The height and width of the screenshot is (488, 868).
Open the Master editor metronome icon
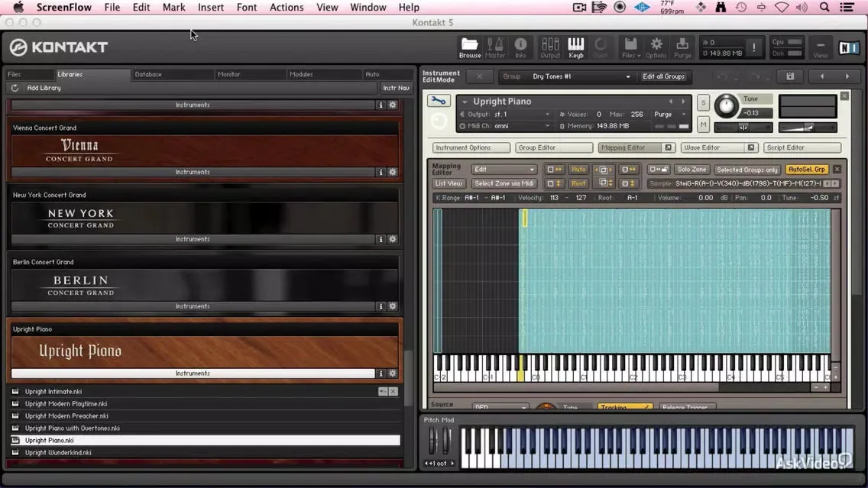495,47
